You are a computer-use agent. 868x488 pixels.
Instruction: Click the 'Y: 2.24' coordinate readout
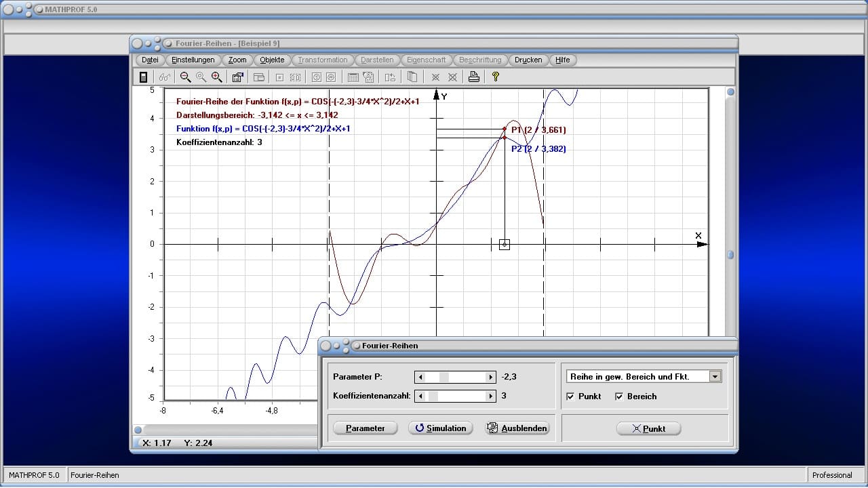pos(198,443)
